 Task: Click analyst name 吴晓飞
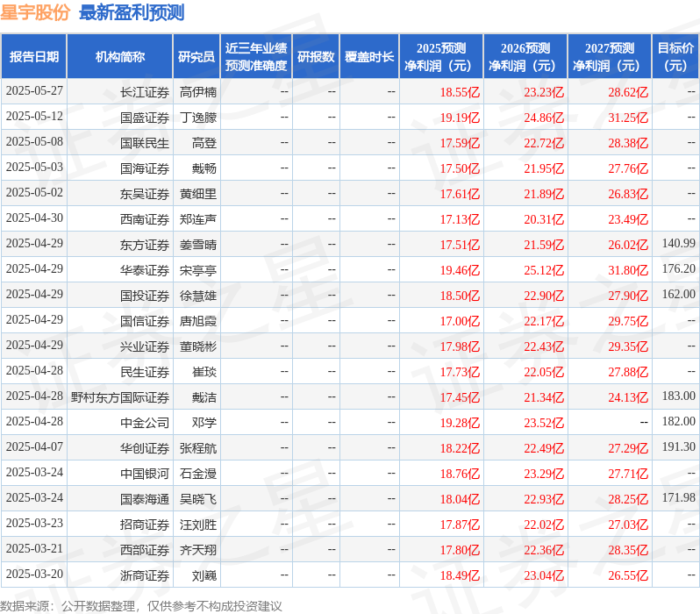[198, 500]
